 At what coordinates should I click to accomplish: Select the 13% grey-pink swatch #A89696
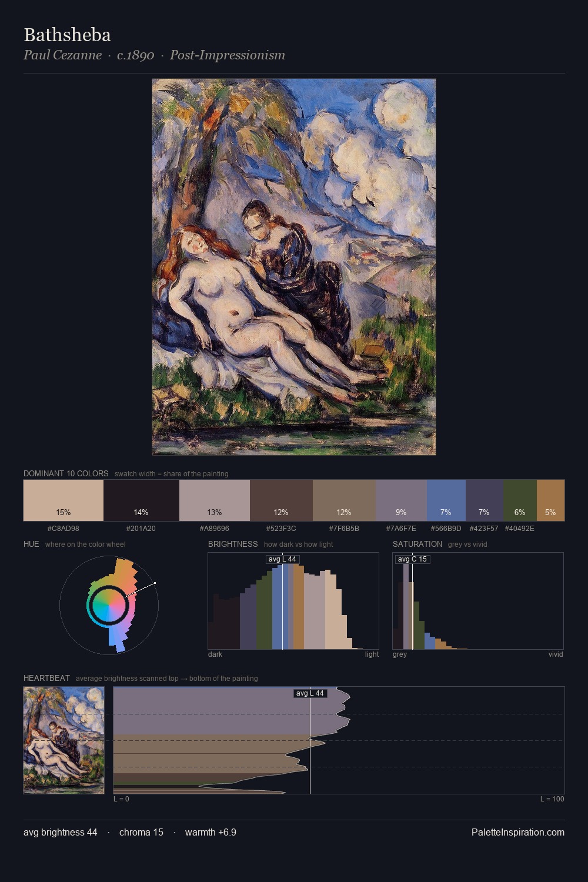pyautogui.click(x=215, y=500)
